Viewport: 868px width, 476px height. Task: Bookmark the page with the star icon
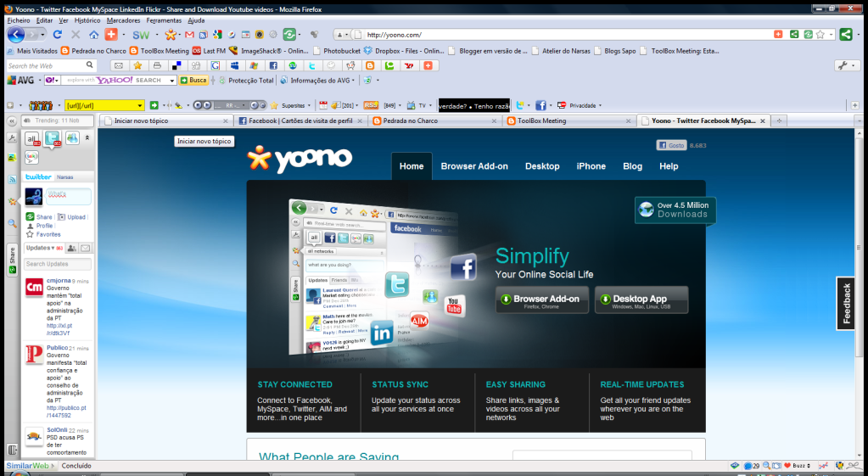pos(820,35)
